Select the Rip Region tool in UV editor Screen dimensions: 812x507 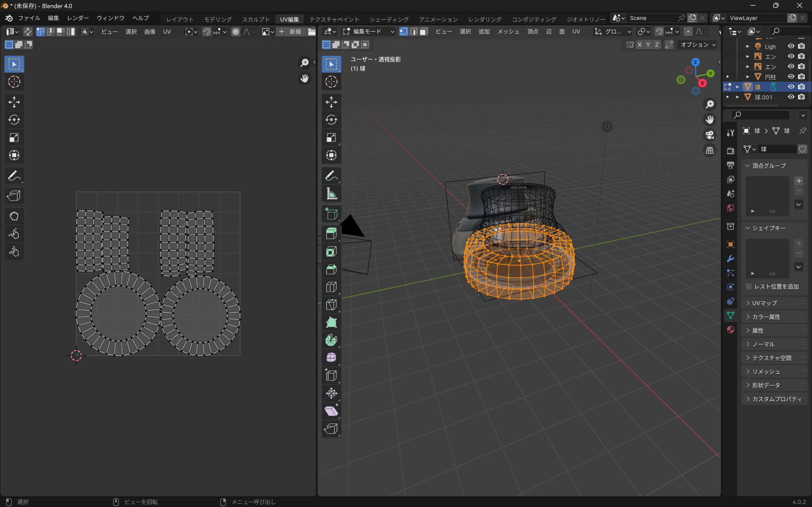tap(14, 196)
